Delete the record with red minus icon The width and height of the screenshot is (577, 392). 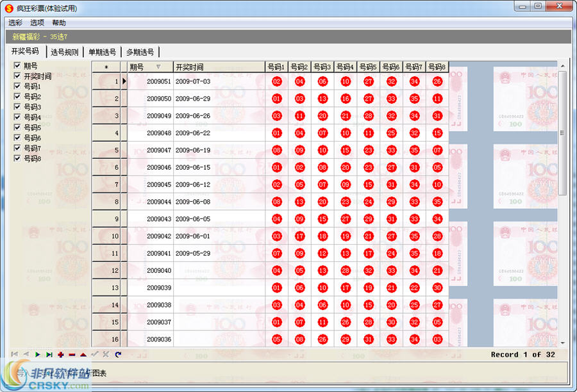click(x=72, y=354)
